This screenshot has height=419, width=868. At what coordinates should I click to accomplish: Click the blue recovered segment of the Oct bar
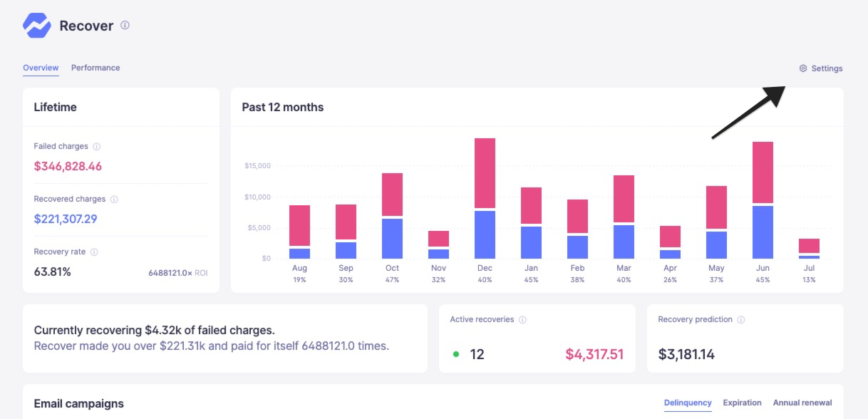392,239
